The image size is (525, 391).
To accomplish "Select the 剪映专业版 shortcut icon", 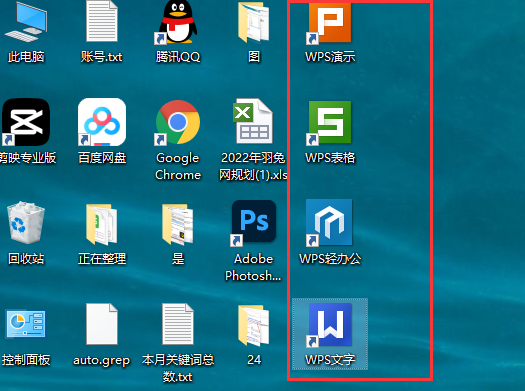I will click(x=26, y=122).
